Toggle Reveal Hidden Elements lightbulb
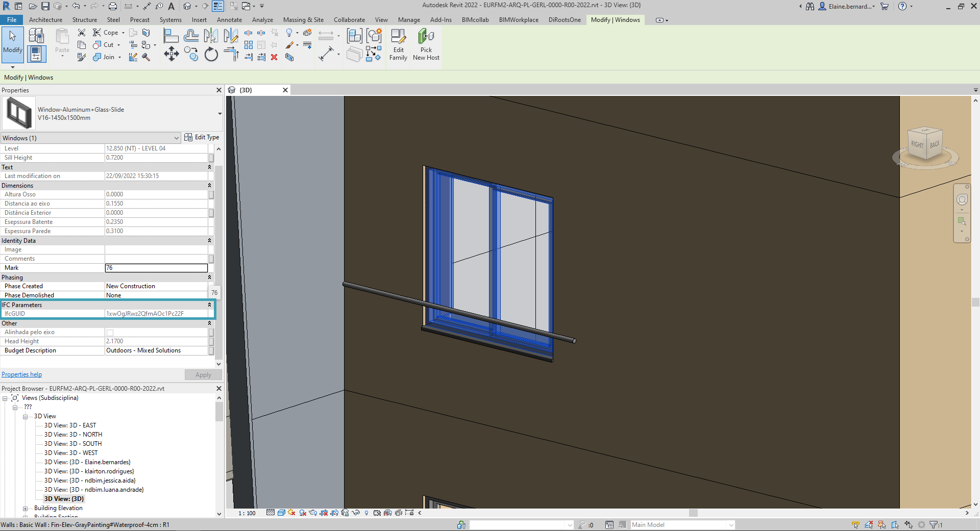 pos(366,513)
